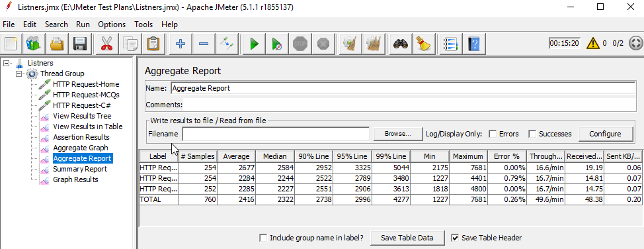Click the Browse... button

coord(398,134)
